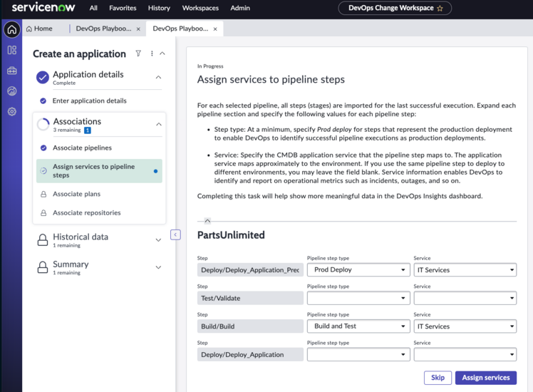This screenshot has height=392, width=533.
Task: Open the settings gear icon in left rail
Action: pyautogui.click(x=12, y=111)
